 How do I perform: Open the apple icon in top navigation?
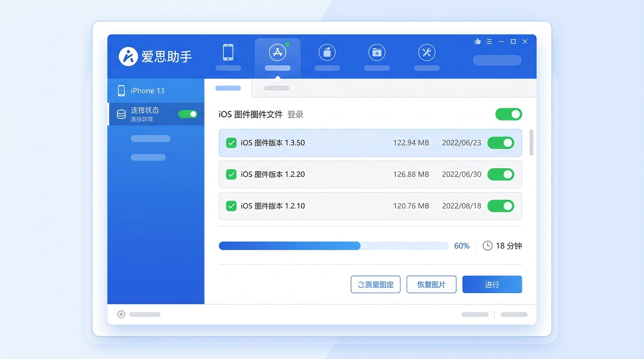click(327, 52)
